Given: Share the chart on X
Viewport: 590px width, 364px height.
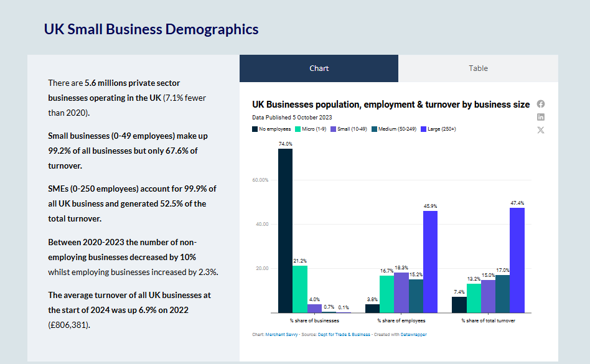Looking at the screenshot, I should [541, 130].
